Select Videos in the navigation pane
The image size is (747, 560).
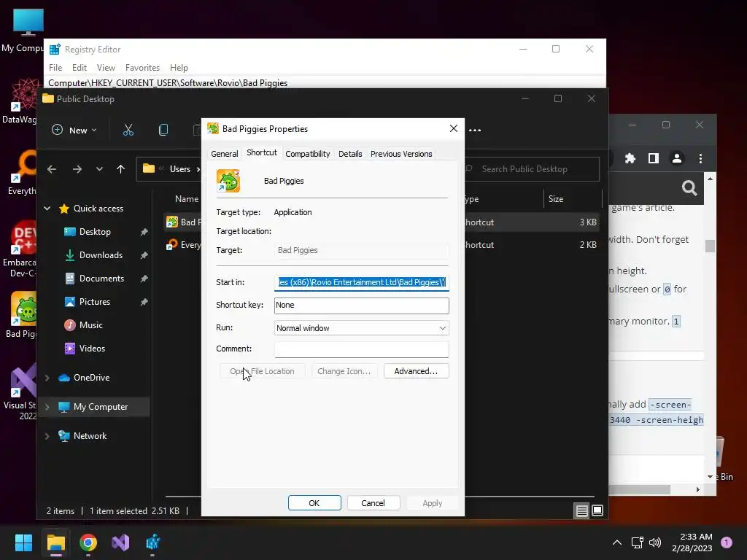(92, 349)
